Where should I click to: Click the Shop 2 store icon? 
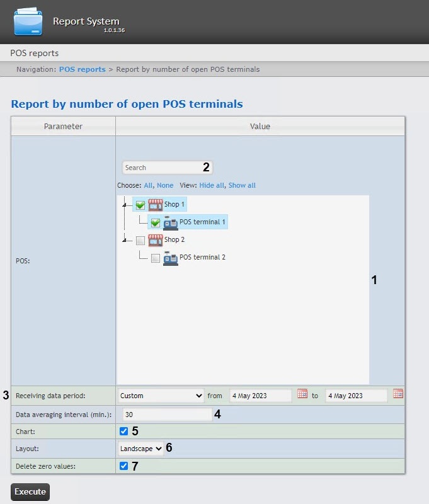[x=155, y=240]
